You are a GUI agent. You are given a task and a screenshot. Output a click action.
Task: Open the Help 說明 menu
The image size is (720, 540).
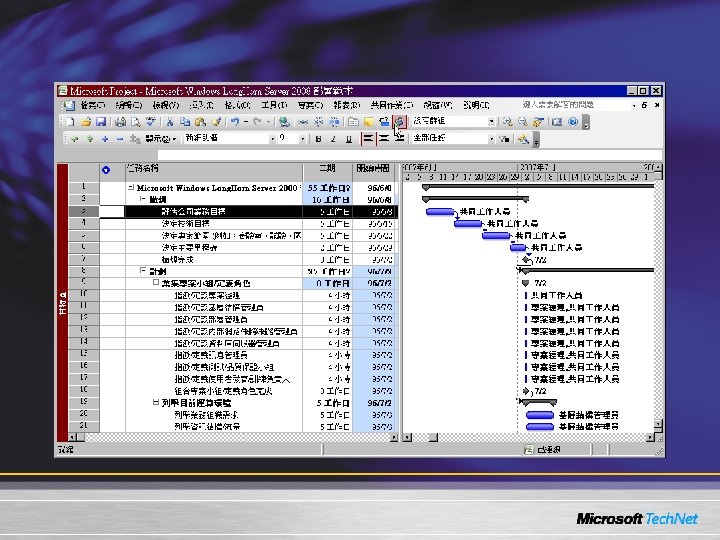coord(476,105)
